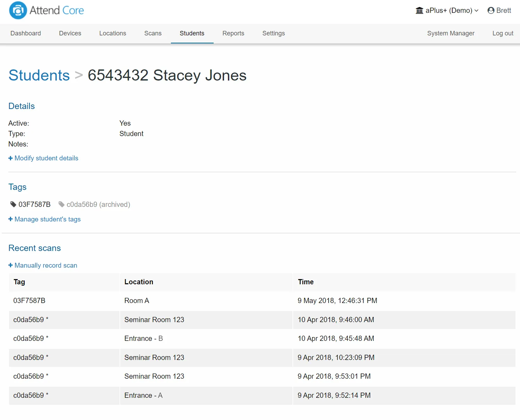The image size is (520, 420).
Task: Select the Room A scan row
Action: point(262,301)
